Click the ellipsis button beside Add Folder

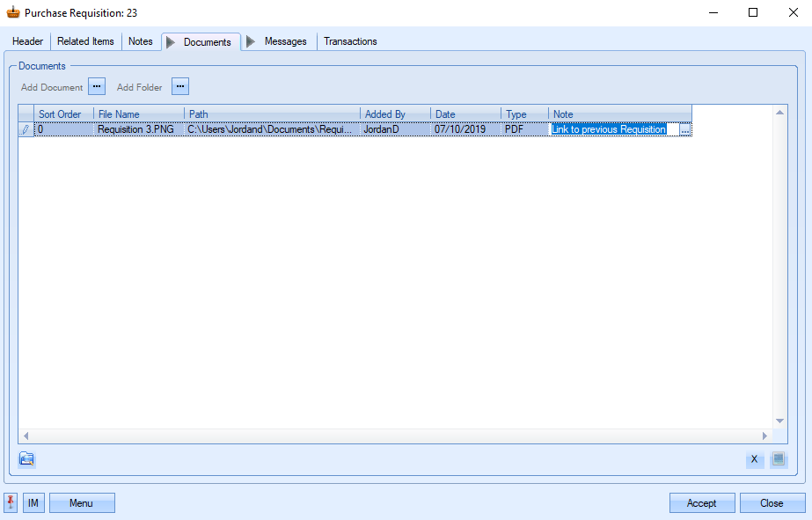coord(179,86)
